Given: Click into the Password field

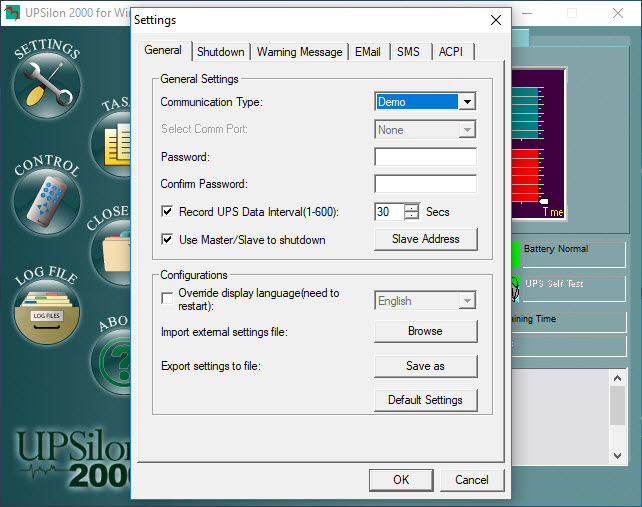Looking at the screenshot, I should [x=425, y=157].
